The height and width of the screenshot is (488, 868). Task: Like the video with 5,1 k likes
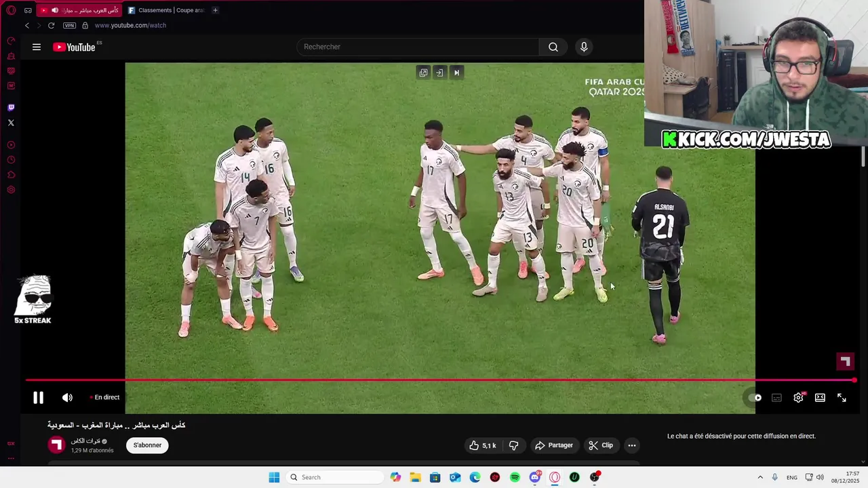[483, 445]
